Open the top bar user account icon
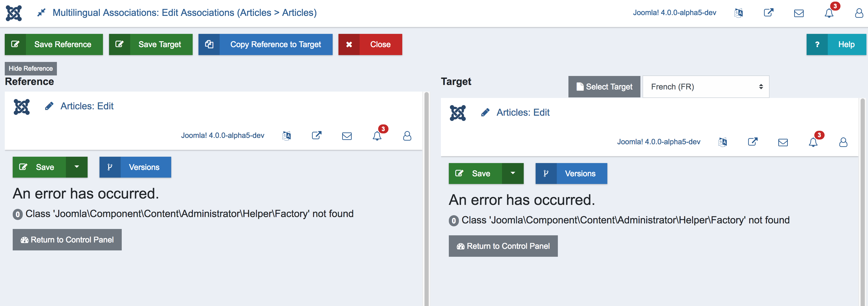Screen dimensions: 868x306 859,13
